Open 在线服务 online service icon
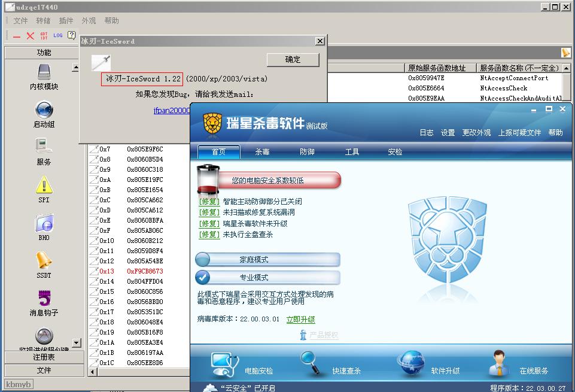The width and height of the screenshot is (575, 392). point(500,363)
